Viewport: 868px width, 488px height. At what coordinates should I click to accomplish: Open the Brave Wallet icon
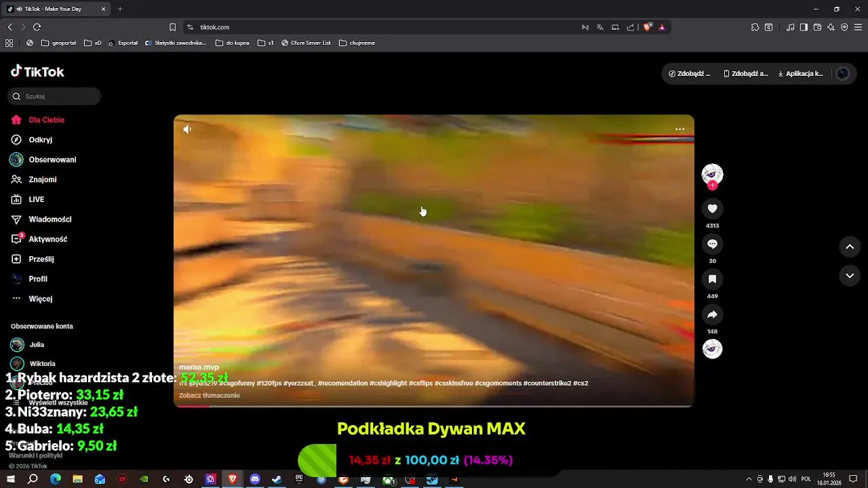(817, 27)
